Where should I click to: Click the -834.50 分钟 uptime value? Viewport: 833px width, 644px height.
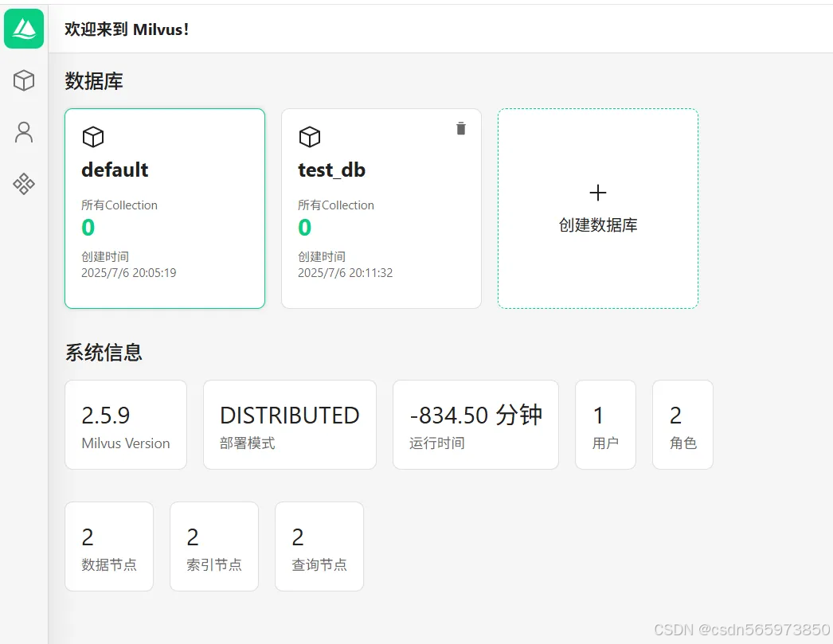tap(476, 416)
